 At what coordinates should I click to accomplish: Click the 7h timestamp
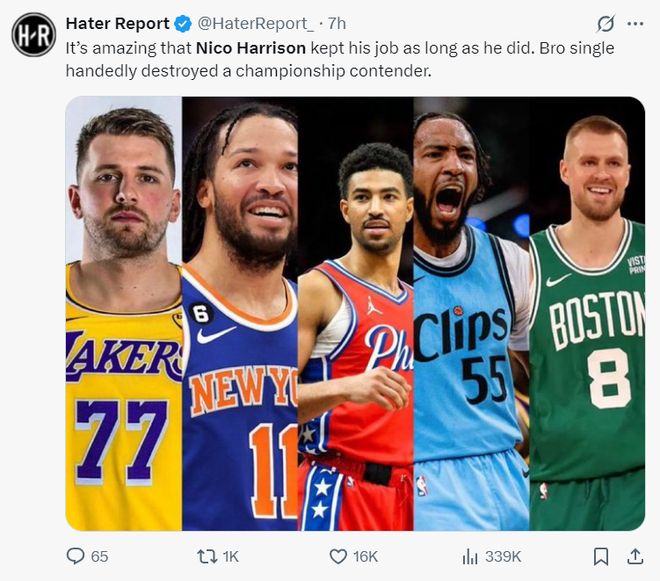click(x=337, y=23)
